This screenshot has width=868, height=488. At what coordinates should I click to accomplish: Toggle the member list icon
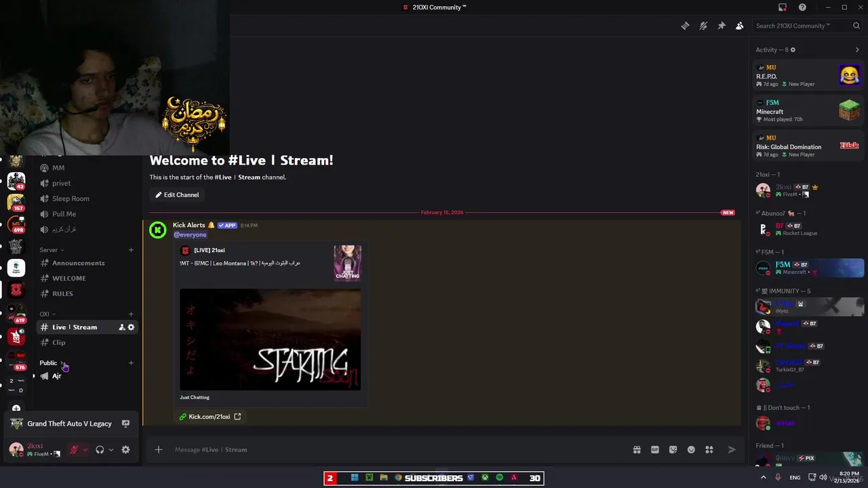tap(740, 26)
